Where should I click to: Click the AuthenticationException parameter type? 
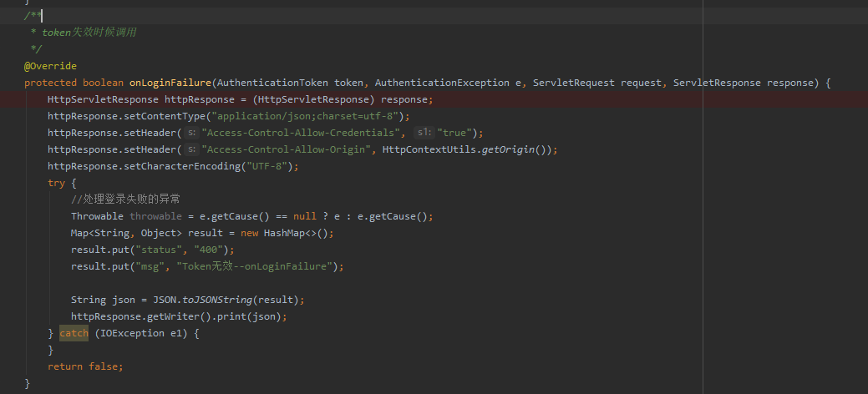[442, 83]
